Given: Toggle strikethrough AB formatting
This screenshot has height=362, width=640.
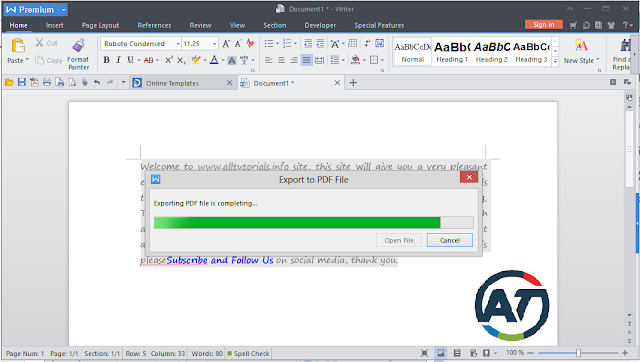Looking at the screenshot, I should click(x=149, y=60).
